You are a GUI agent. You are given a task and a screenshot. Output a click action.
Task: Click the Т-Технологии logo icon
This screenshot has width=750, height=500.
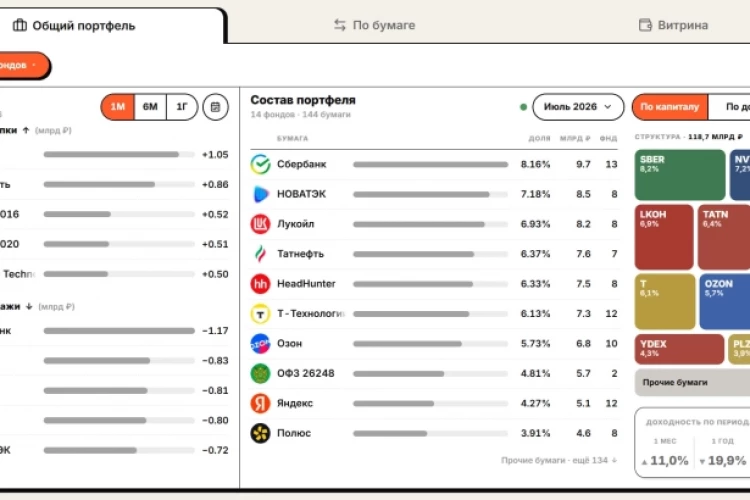(x=260, y=314)
